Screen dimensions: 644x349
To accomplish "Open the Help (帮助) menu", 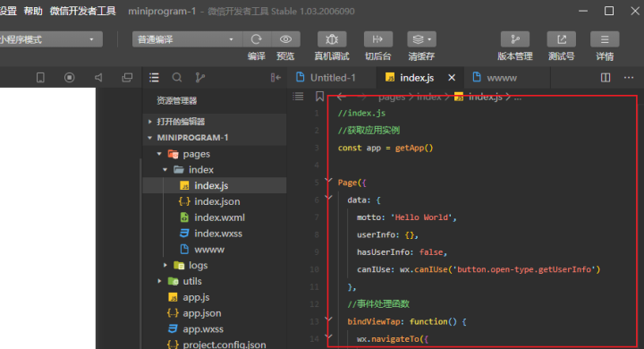I will [x=33, y=11].
